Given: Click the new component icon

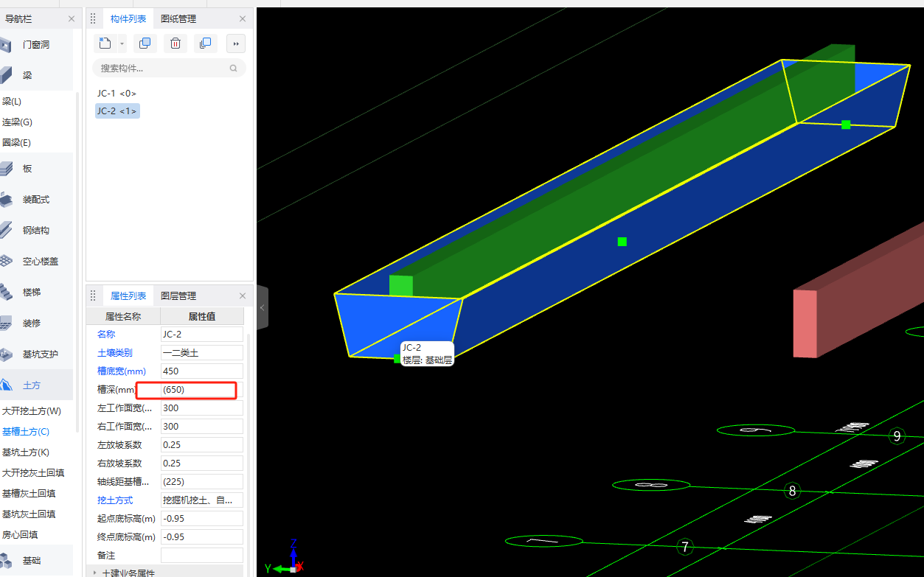Looking at the screenshot, I should 105,43.
